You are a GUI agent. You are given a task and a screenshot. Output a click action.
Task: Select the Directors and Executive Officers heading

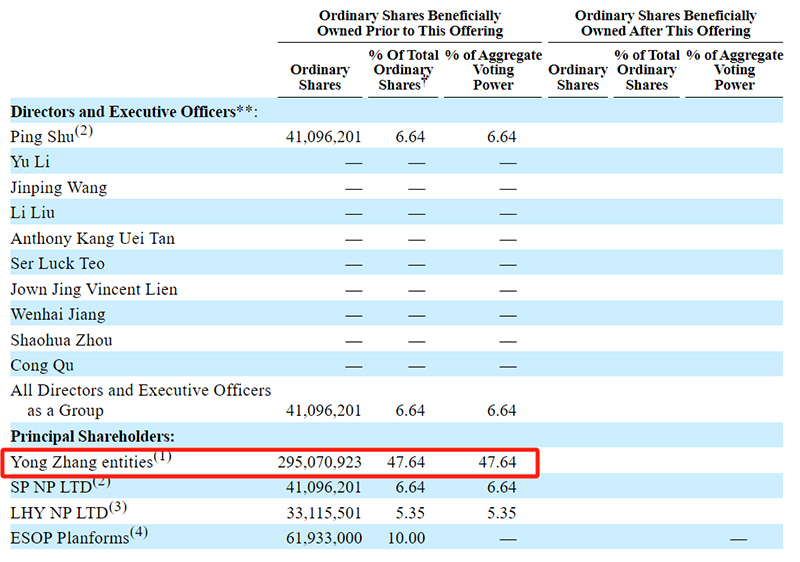(133, 111)
